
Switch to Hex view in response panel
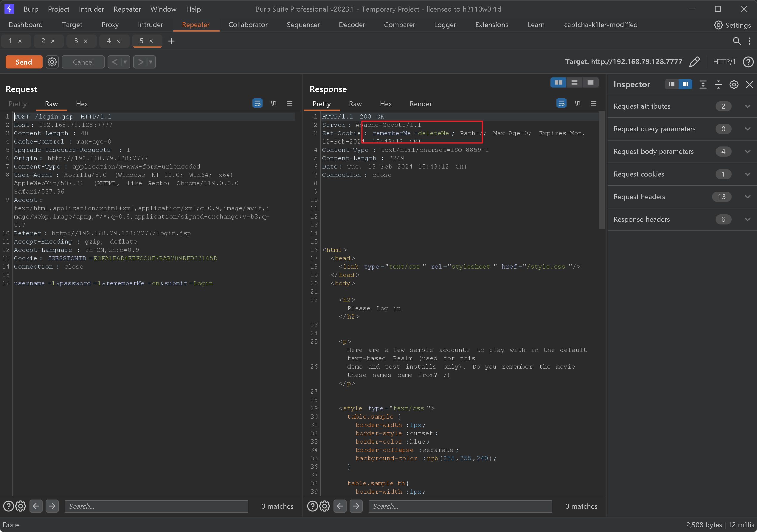[385, 104]
